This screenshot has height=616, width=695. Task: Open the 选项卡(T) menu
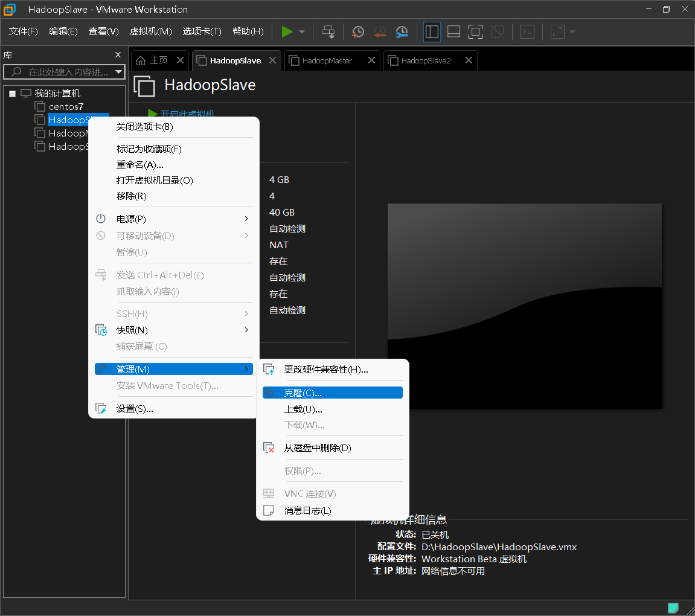tap(202, 31)
